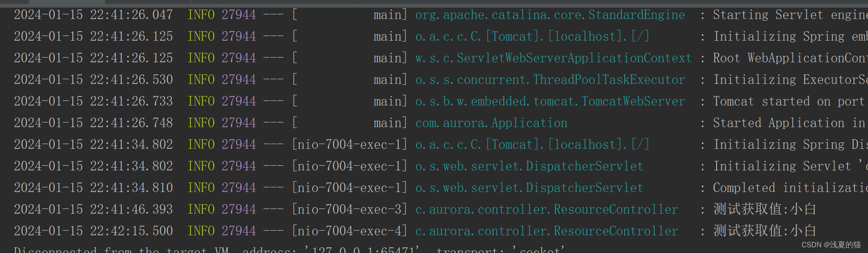Click the [Tomcat].[localhost].[/] logger at 22:41:34.802
Screen dimensions: 868x253
(x=533, y=145)
